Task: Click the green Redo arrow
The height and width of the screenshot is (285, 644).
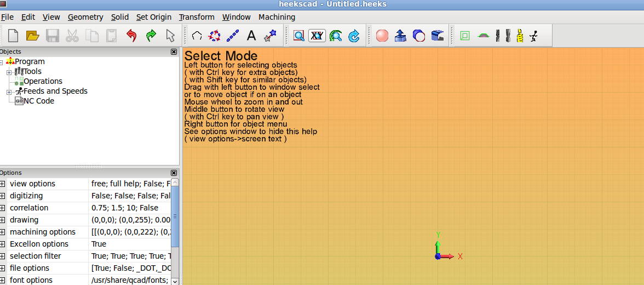Action: [151, 36]
